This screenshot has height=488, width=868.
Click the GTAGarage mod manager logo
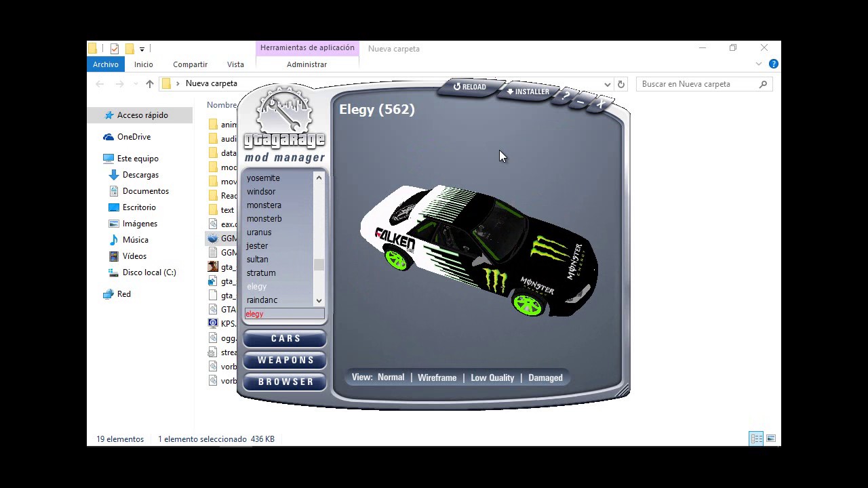click(x=283, y=125)
